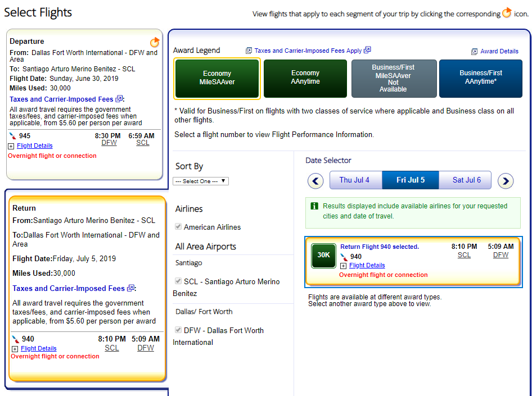The width and height of the screenshot is (532, 396).
Task: Advance dates with right arrow button
Action: 506,181
